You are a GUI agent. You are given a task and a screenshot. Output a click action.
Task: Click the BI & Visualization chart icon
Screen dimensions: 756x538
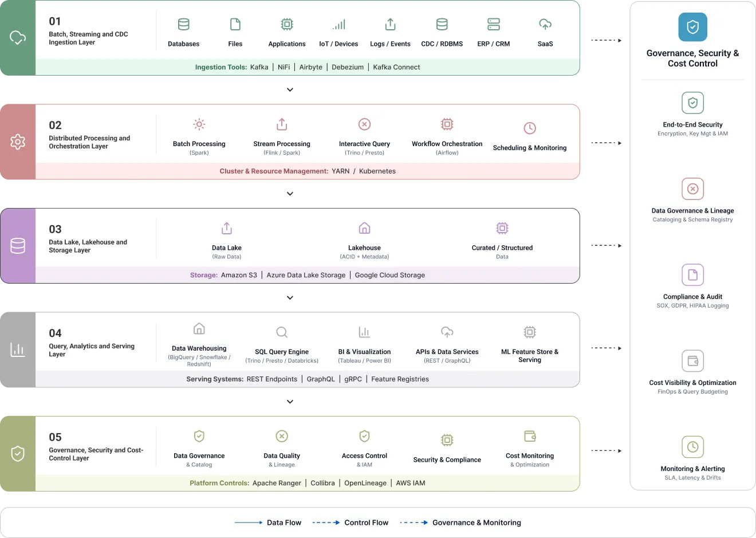364,332
